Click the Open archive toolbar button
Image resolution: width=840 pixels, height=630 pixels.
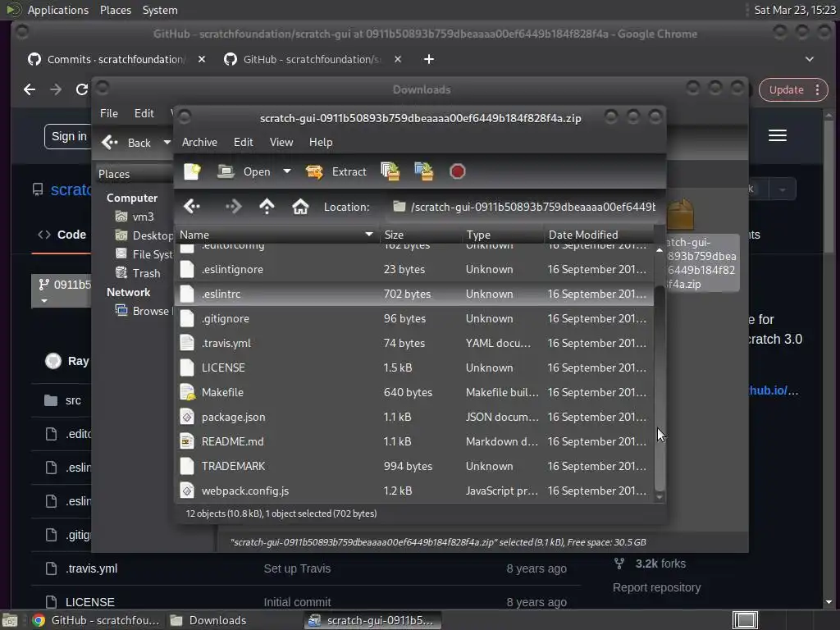[x=244, y=171]
